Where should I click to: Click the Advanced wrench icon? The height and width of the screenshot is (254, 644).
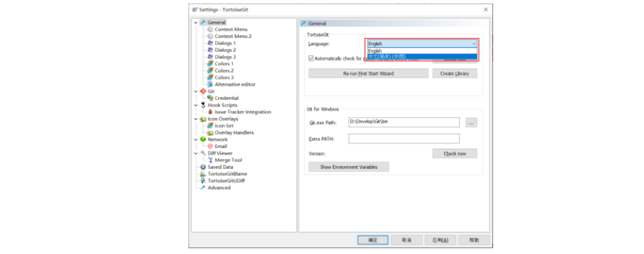click(203, 187)
